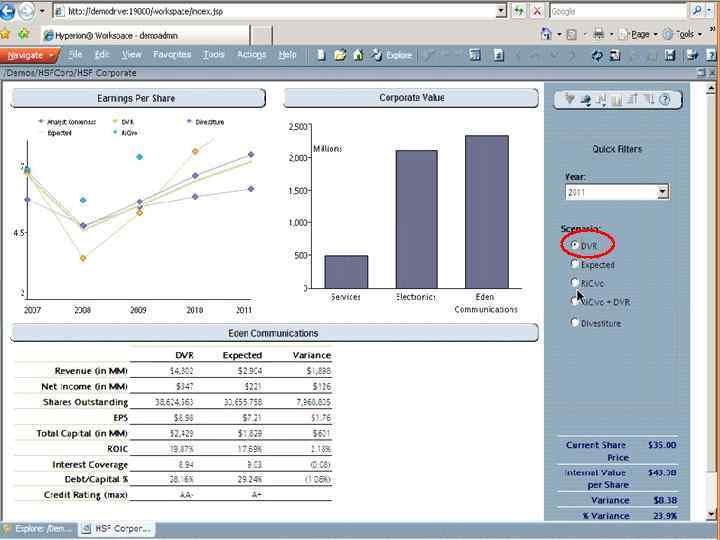Click the Divestiture legend entry in EPS chart

click(205, 122)
